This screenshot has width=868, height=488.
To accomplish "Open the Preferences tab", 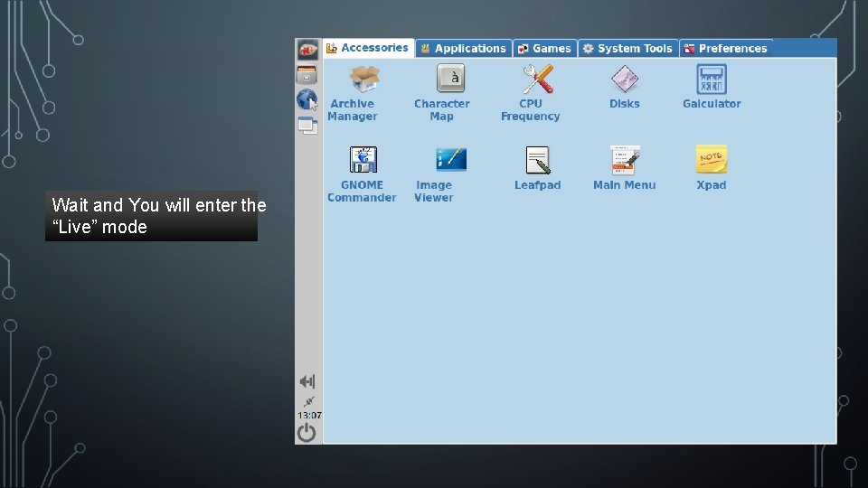I will coord(726,49).
